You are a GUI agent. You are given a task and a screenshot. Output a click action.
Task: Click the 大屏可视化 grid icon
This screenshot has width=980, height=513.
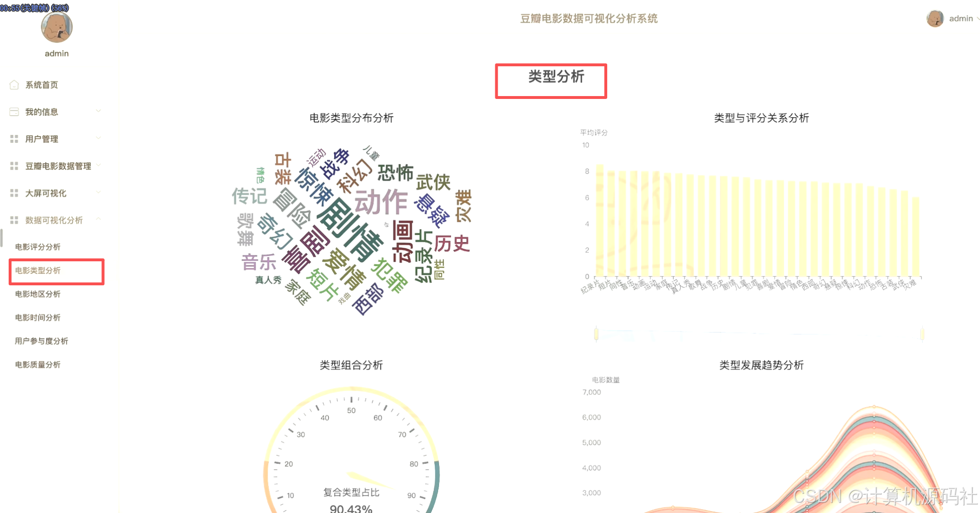(13, 193)
